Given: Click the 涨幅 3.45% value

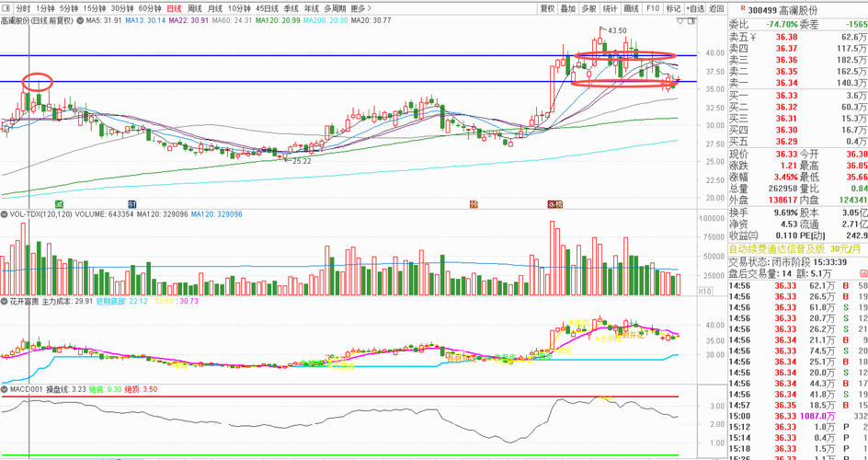Looking at the screenshot, I should coord(785,178).
